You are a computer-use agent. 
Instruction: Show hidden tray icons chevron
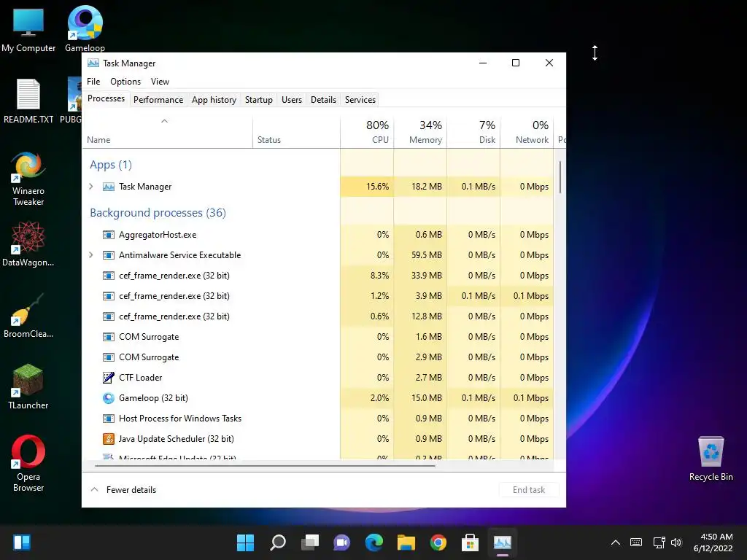coord(616,542)
